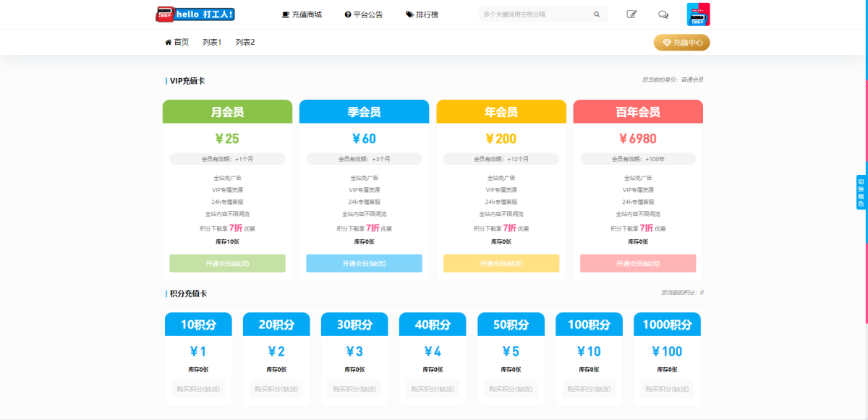Viewport: 868px width, 420px height.
Task: Click 开通会员 button on 年会员 card
Action: click(501, 264)
